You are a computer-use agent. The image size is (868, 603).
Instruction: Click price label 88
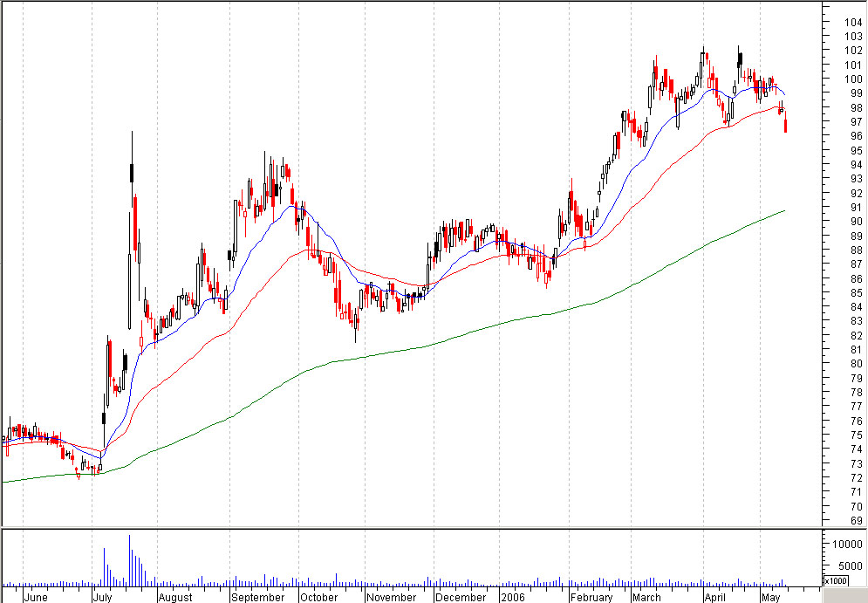point(857,250)
